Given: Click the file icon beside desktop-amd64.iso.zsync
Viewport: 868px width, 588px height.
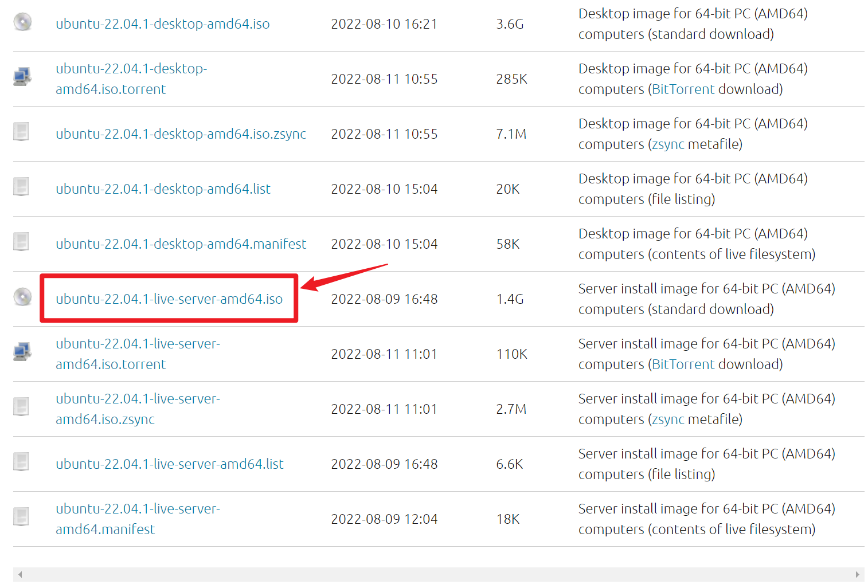Looking at the screenshot, I should 21,132.
